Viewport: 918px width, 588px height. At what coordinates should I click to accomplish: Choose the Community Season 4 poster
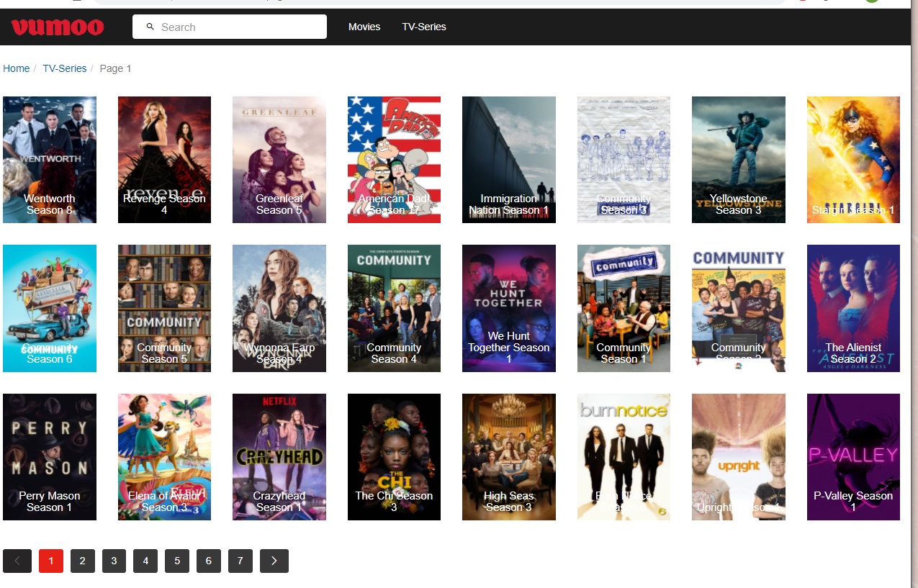tap(394, 308)
